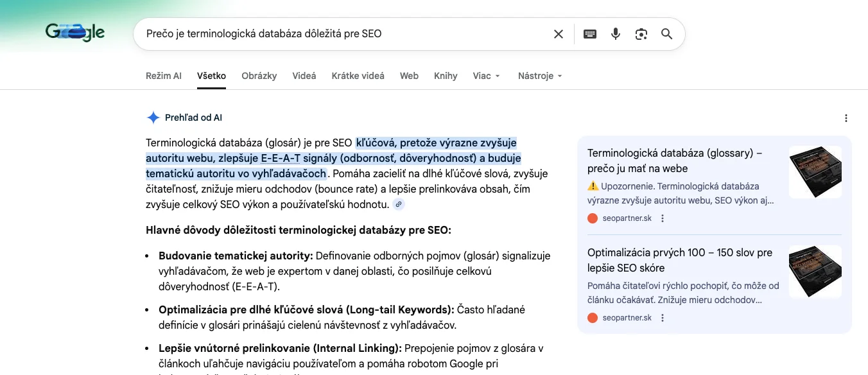Expand the Nástroje dropdown
The height and width of the screenshot is (375, 868).
[540, 76]
